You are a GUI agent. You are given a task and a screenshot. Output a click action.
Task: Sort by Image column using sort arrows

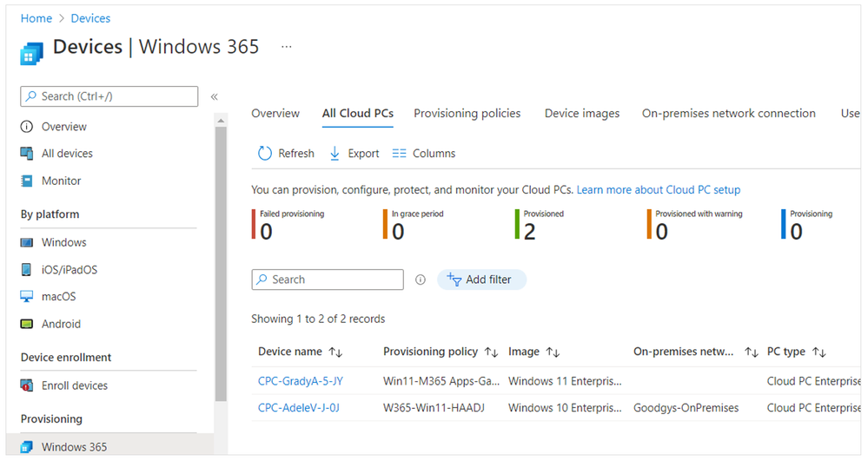point(553,352)
